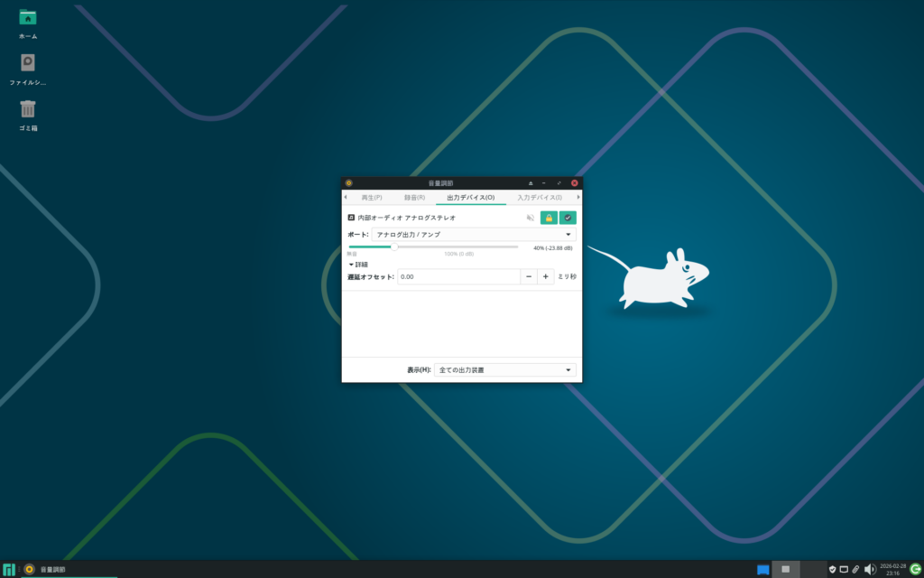924x578 pixels.
Task: Click the panel speaker volume icon
Action: 869,569
